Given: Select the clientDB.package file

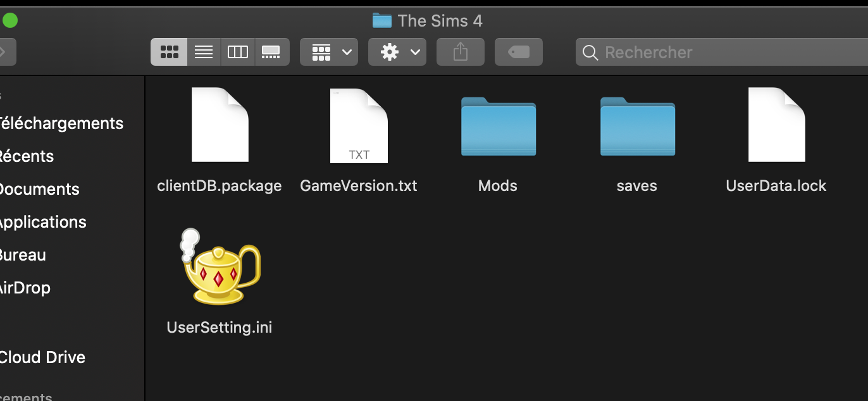Looking at the screenshot, I should pos(220,125).
